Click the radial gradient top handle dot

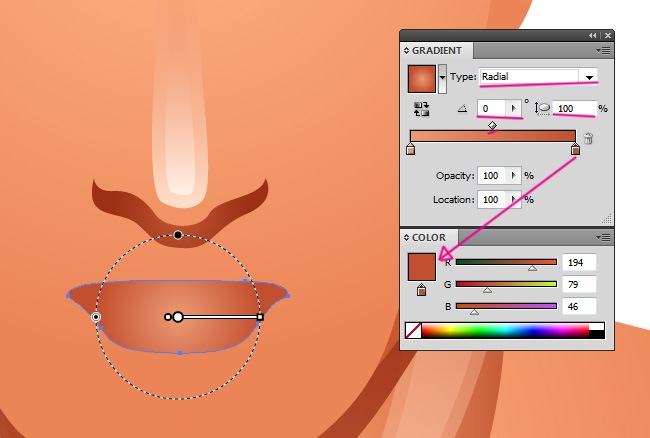[178, 235]
